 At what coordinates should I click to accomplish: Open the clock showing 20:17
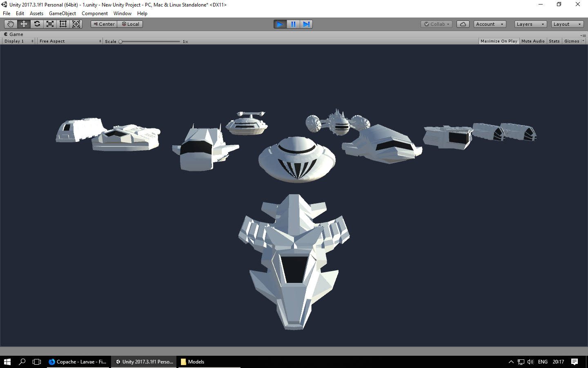click(558, 362)
